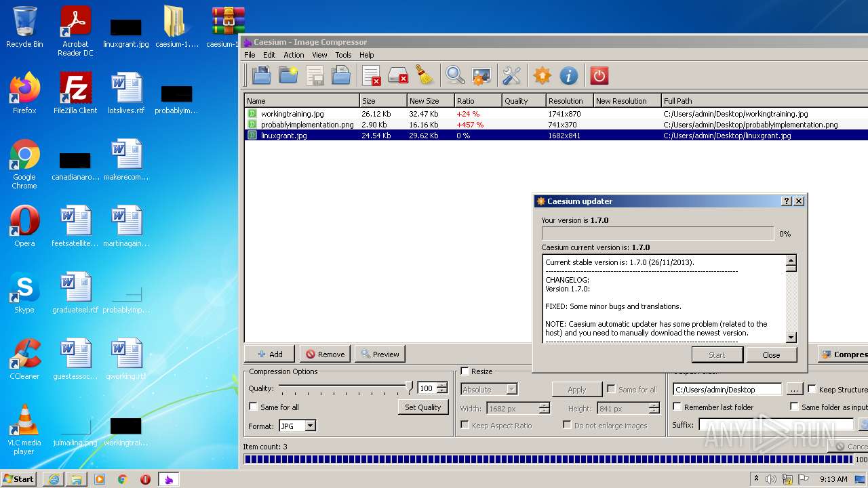This screenshot has height=488, width=868.
Task: Toggle Same for all resize checkbox
Action: pos(612,389)
